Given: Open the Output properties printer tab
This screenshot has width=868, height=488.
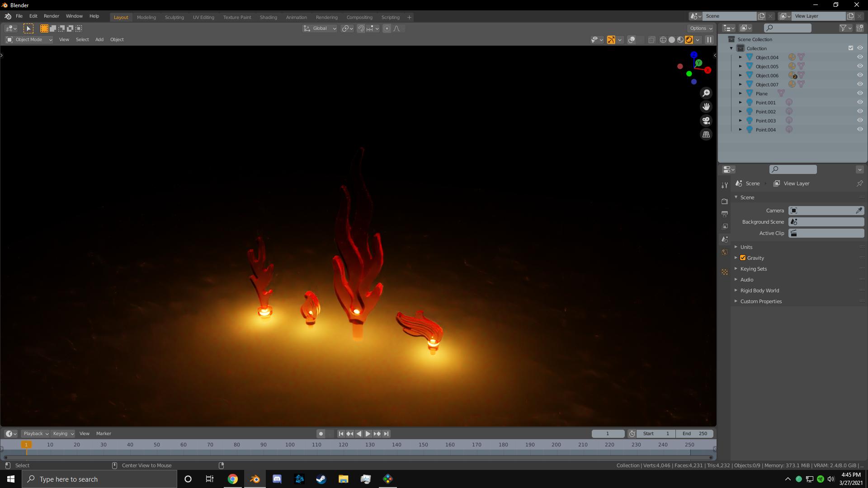Looking at the screenshot, I should pyautogui.click(x=725, y=214).
